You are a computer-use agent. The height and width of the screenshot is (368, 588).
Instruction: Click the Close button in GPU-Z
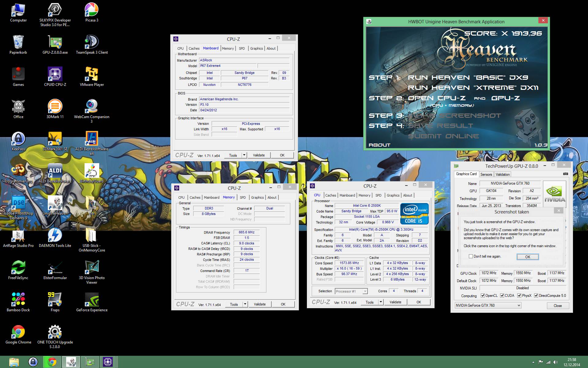(558, 306)
